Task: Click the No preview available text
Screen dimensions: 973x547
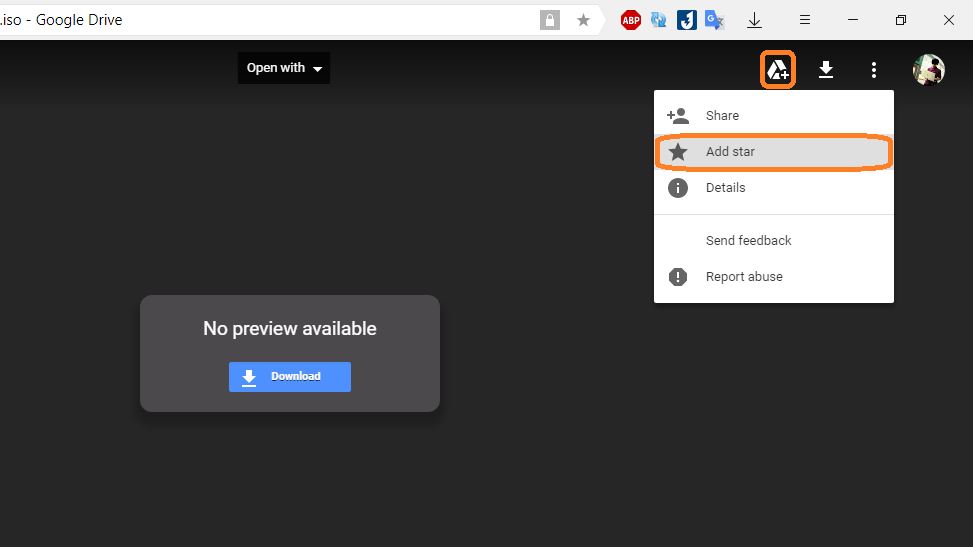Action: coord(290,328)
